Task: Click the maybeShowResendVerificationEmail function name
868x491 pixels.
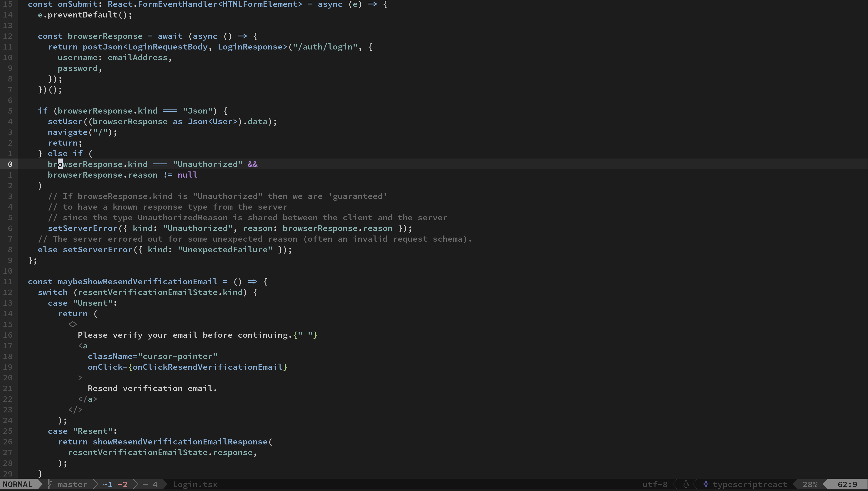Action: coord(137,282)
